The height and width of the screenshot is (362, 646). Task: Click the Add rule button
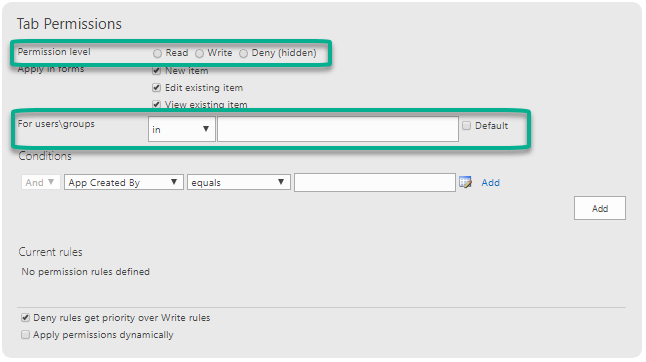click(600, 208)
